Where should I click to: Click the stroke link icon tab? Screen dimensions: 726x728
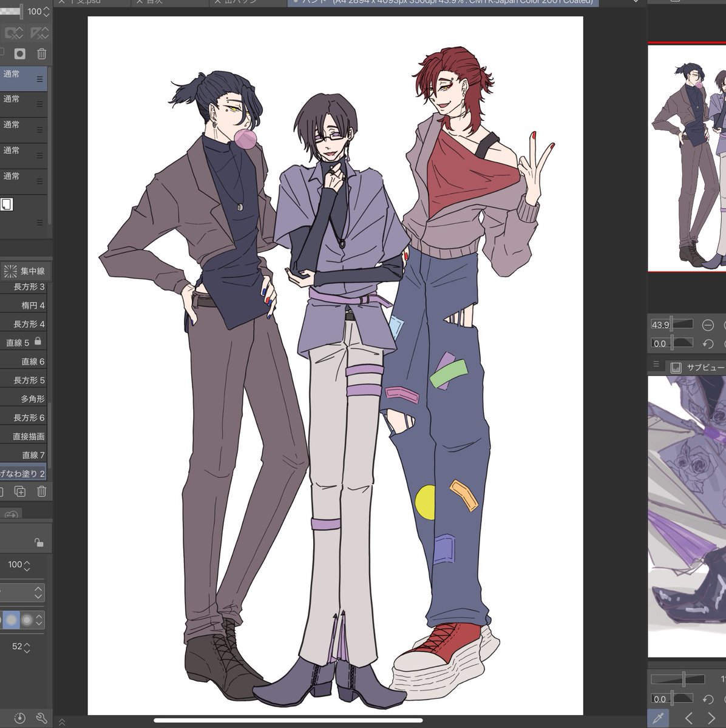coord(11,514)
